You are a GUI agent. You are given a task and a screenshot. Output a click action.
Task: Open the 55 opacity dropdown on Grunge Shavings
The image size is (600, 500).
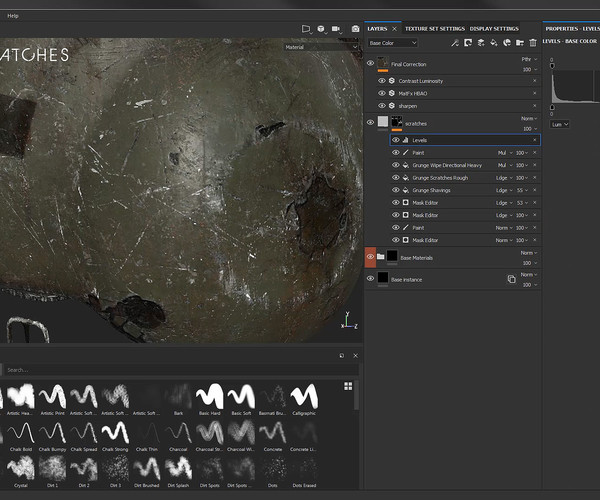(x=522, y=190)
